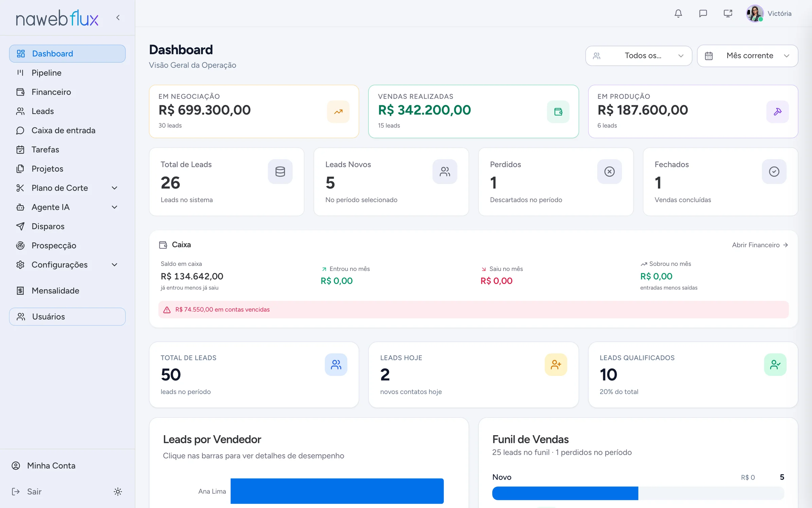Image resolution: width=812 pixels, height=508 pixels.
Task: Select Dashboard in the sidebar
Action: point(67,54)
